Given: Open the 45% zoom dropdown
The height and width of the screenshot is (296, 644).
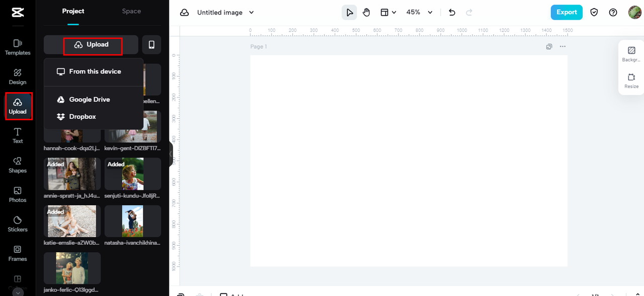Looking at the screenshot, I should pos(420,13).
